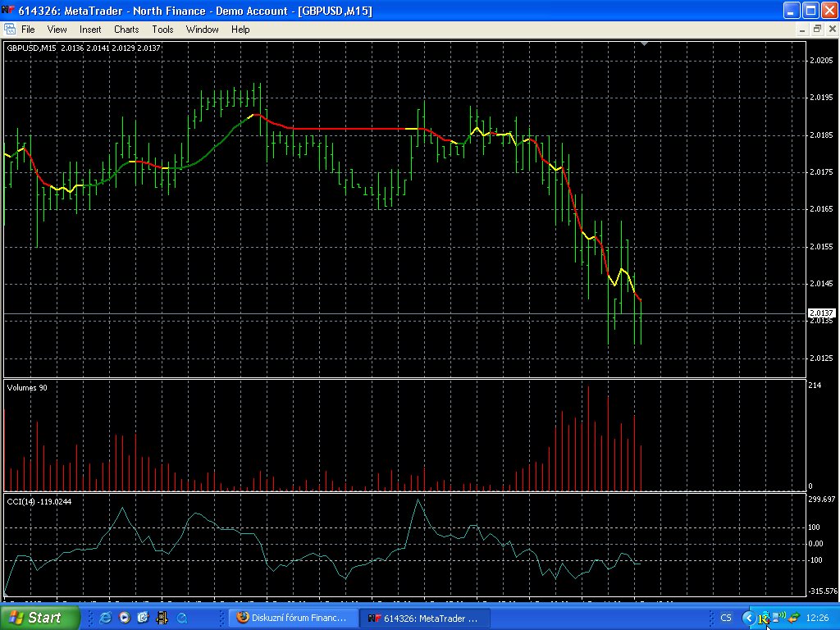Open the Insert menu
Screen dimensions: 840x630
(90, 29)
